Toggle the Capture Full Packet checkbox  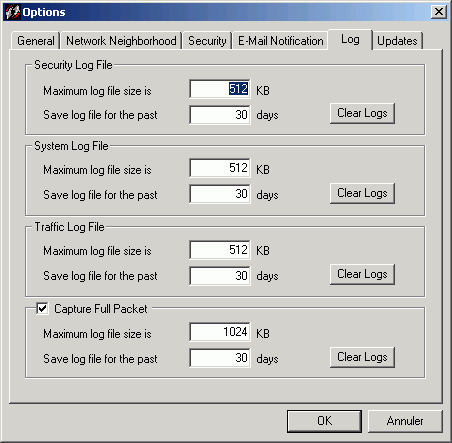(x=42, y=308)
